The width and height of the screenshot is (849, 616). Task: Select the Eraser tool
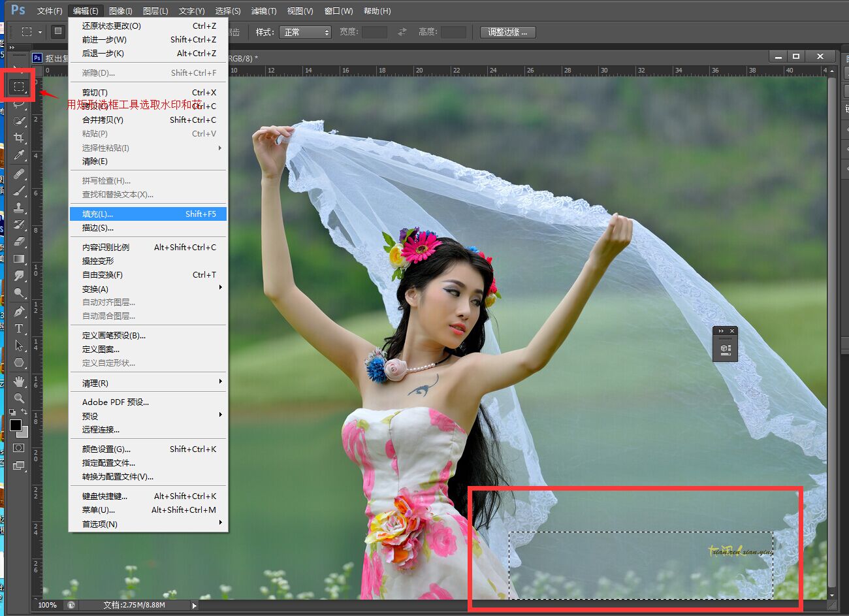pyautogui.click(x=20, y=242)
